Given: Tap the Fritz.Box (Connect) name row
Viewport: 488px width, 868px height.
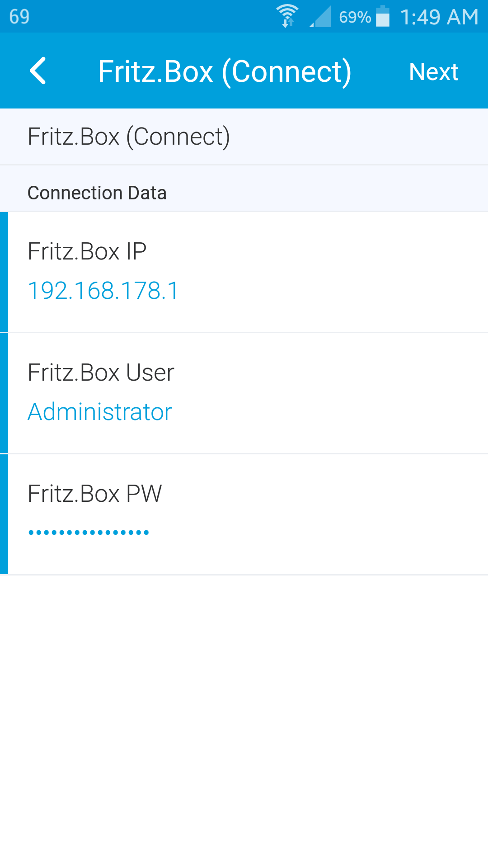Looking at the screenshot, I should click(129, 137).
